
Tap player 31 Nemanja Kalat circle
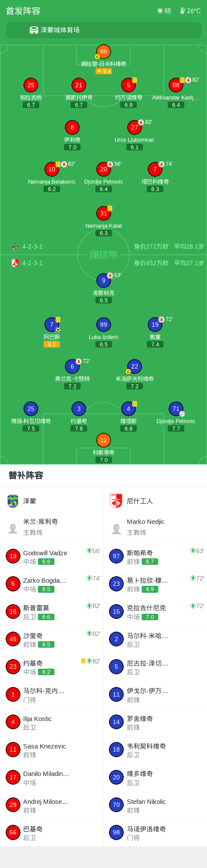click(x=104, y=213)
